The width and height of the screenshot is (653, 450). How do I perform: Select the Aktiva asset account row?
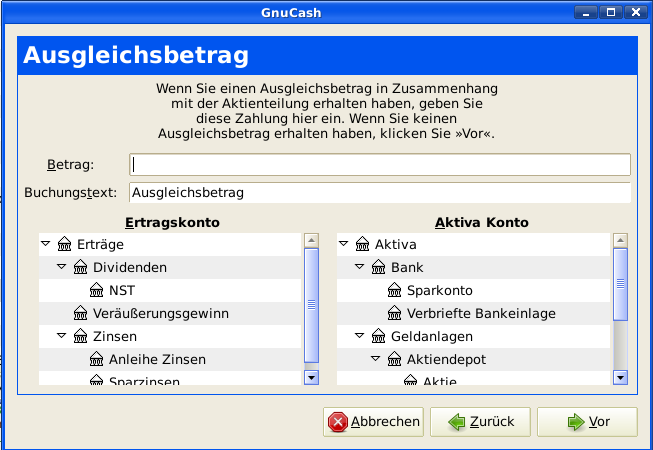pyautogui.click(x=395, y=244)
